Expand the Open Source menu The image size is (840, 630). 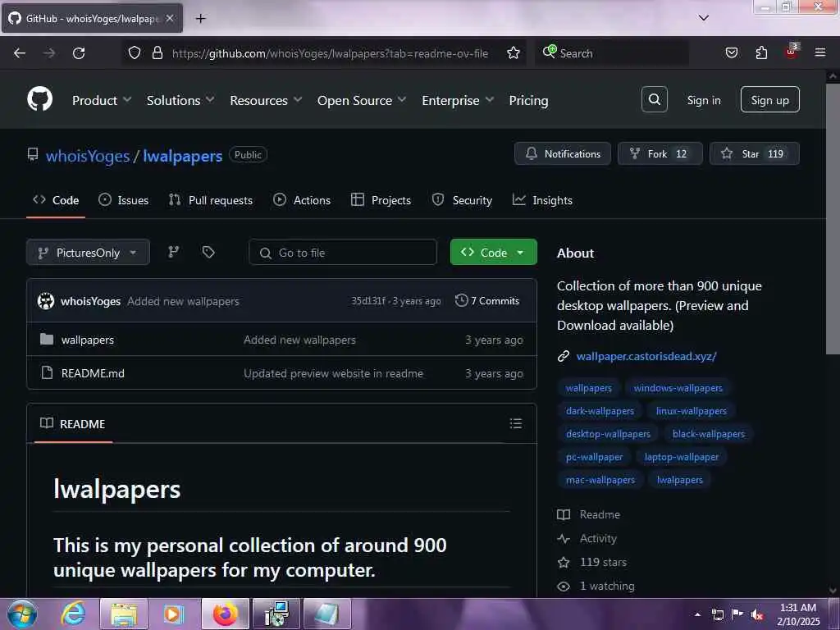[362, 100]
